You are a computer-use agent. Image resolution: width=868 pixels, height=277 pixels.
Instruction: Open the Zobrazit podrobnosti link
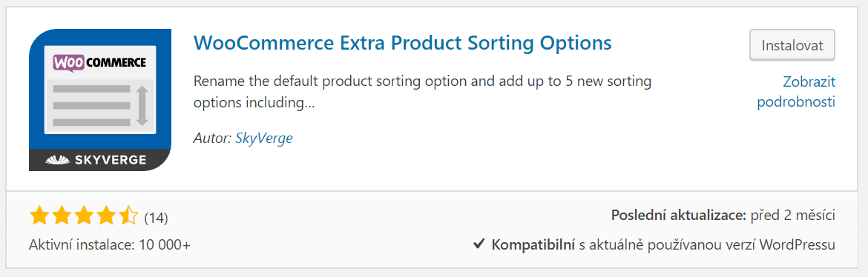click(796, 92)
